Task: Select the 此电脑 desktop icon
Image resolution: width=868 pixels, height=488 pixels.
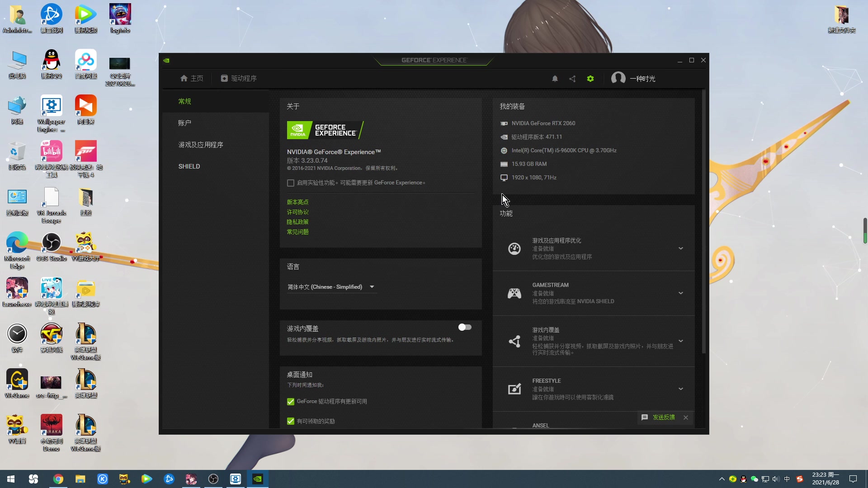Action: coord(17,64)
